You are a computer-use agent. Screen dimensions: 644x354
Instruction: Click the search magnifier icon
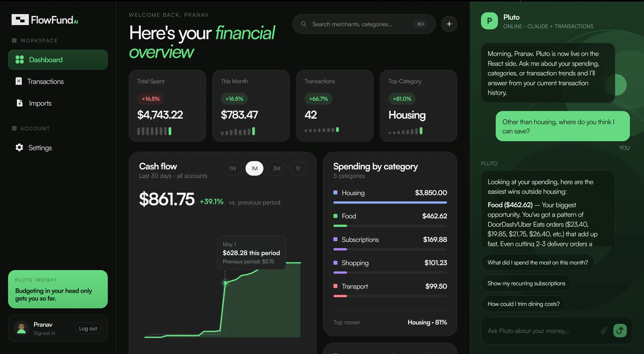[x=304, y=24]
